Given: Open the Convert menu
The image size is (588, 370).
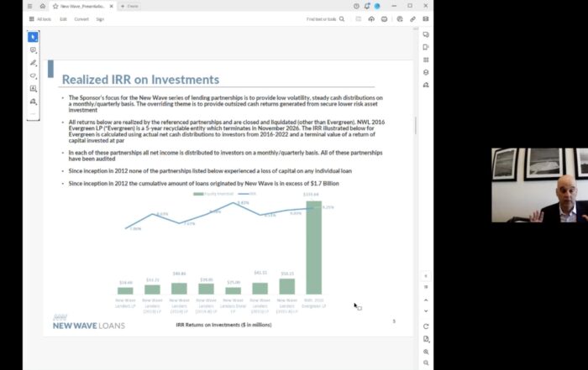Looking at the screenshot, I should 81,18.
